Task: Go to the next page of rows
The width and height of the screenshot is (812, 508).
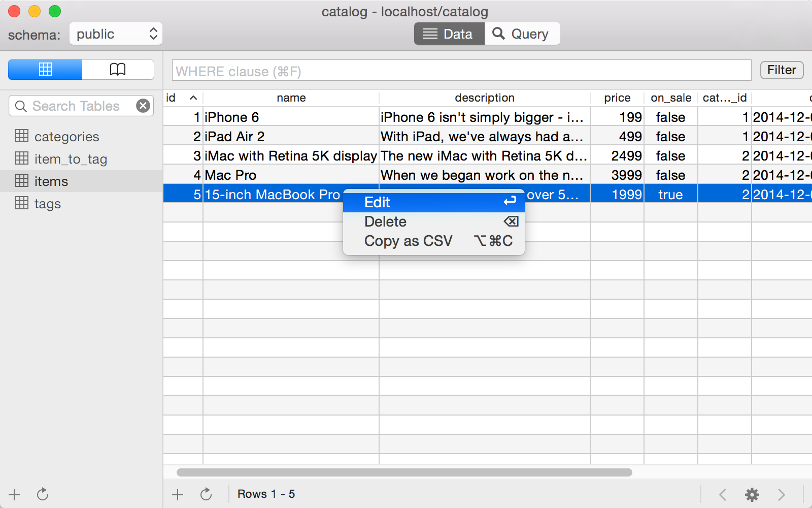Action: (x=781, y=494)
